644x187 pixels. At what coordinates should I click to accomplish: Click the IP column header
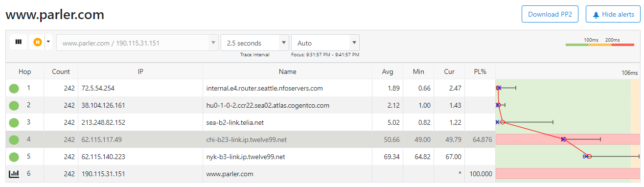point(140,71)
